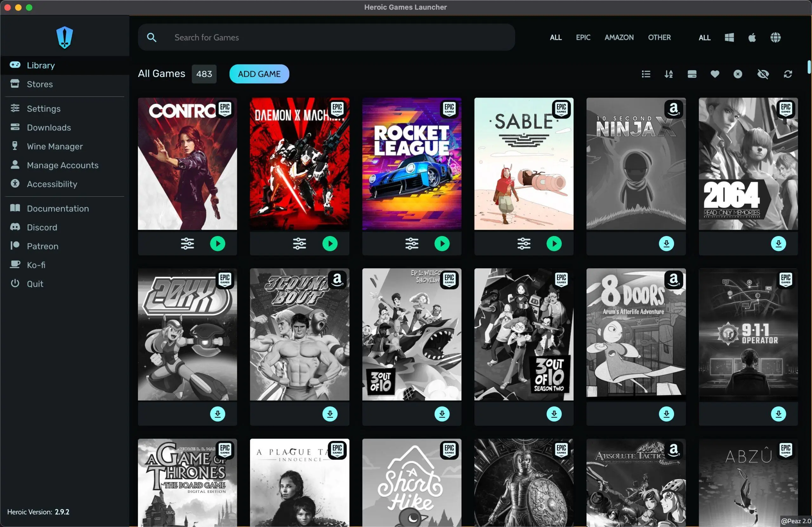Switch library to list view

pyautogui.click(x=645, y=74)
